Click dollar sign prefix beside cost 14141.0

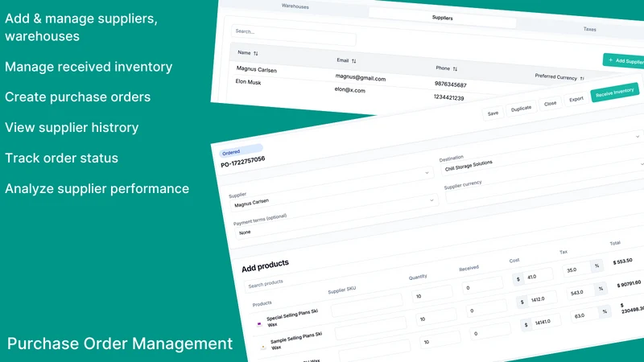(x=526, y=325)
